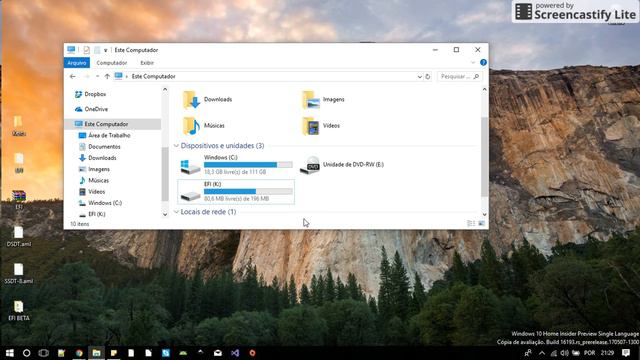Open the Arquivo ribbon tab
Screen dimensions: 640x360
click(x=77, y=63)
